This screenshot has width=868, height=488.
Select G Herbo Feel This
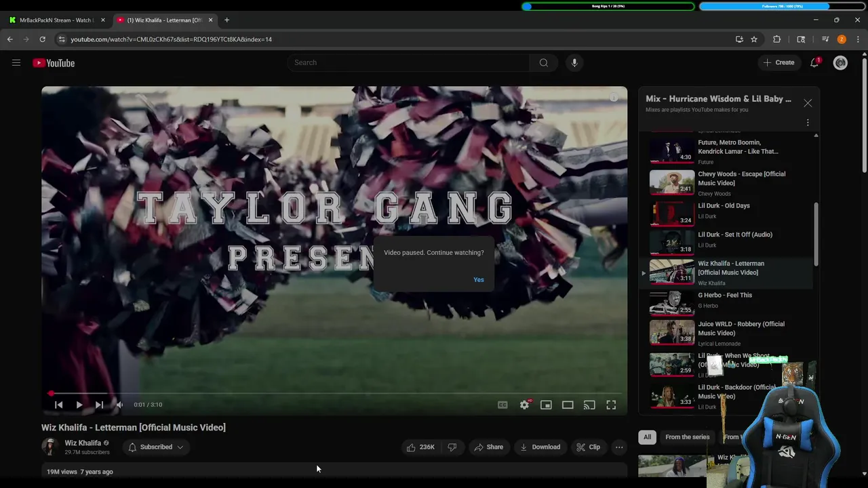pyautogui.click(x=731, y=302)
